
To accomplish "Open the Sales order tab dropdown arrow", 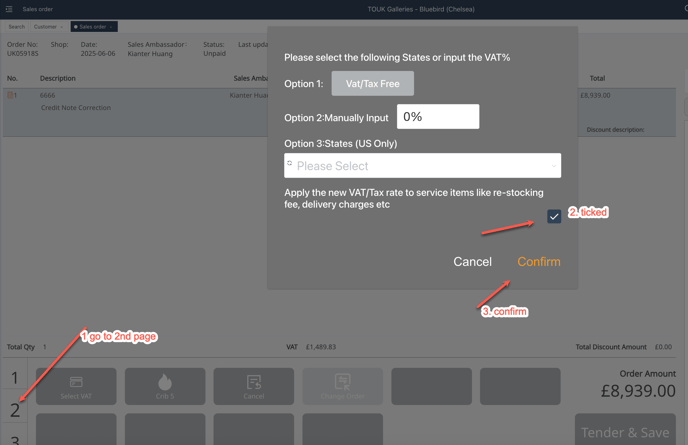I will [x=112, y=27].
